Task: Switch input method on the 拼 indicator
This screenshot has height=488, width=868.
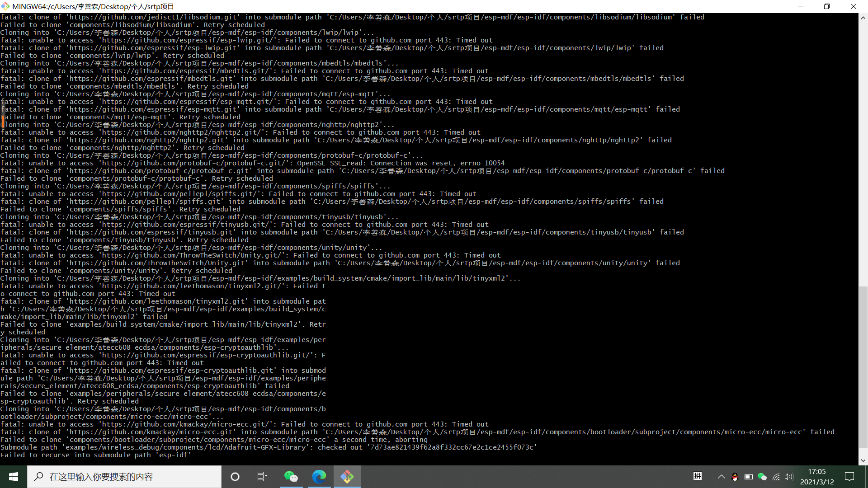Action: [698, 476]
